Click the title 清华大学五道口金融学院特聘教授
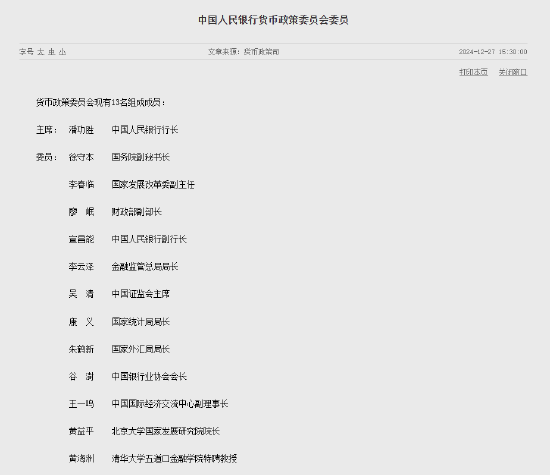This screenshot has height=475, width=550. pyautogui.click(x=174, y=459)
